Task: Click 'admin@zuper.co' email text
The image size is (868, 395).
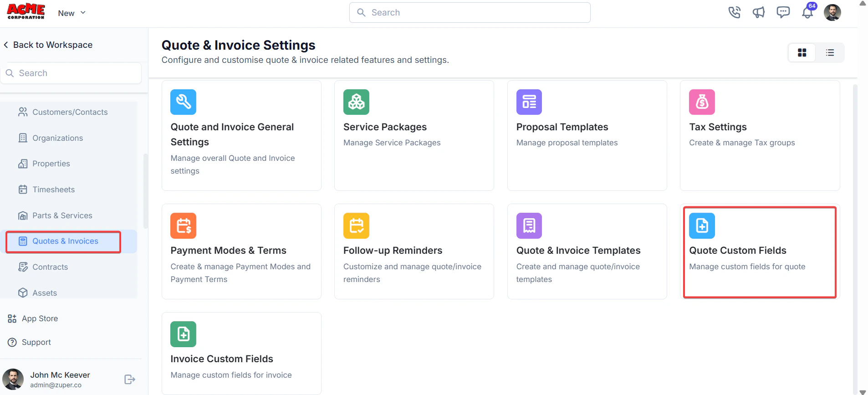Action: click(x=56, y=385)
